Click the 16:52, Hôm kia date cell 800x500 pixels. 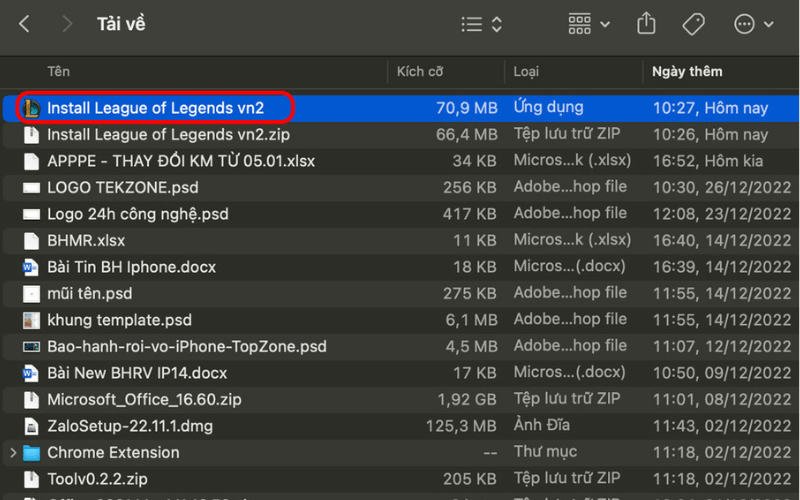[708, 161]
